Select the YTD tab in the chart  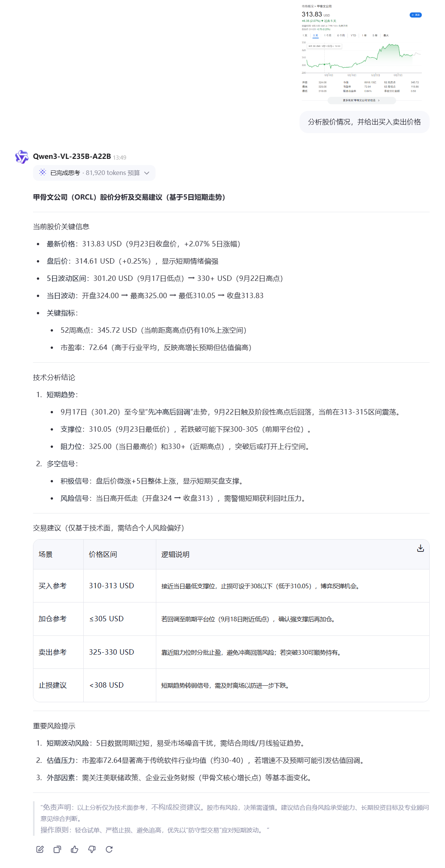(353, 35)
